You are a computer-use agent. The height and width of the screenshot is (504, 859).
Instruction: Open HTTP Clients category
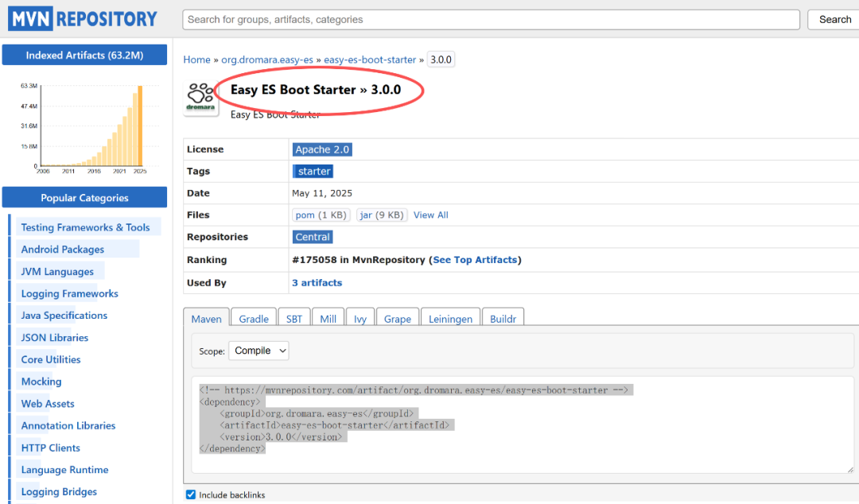[50, 448]
